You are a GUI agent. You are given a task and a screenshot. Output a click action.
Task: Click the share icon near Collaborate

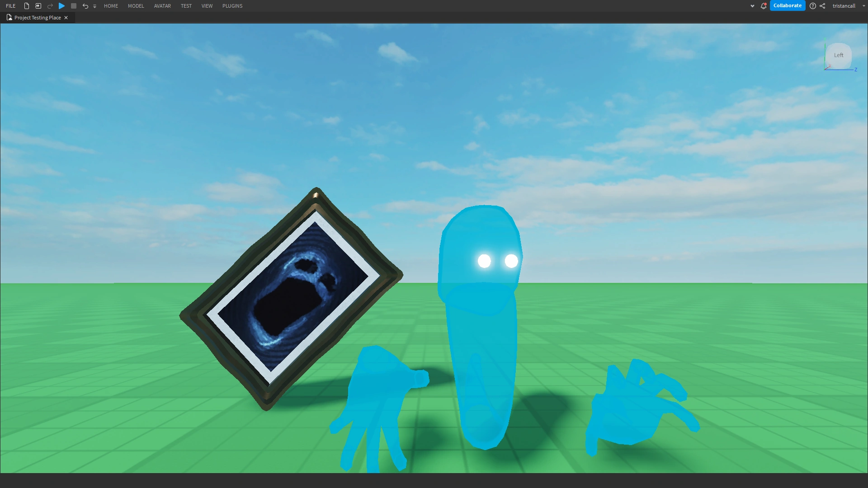coord(822,6)
